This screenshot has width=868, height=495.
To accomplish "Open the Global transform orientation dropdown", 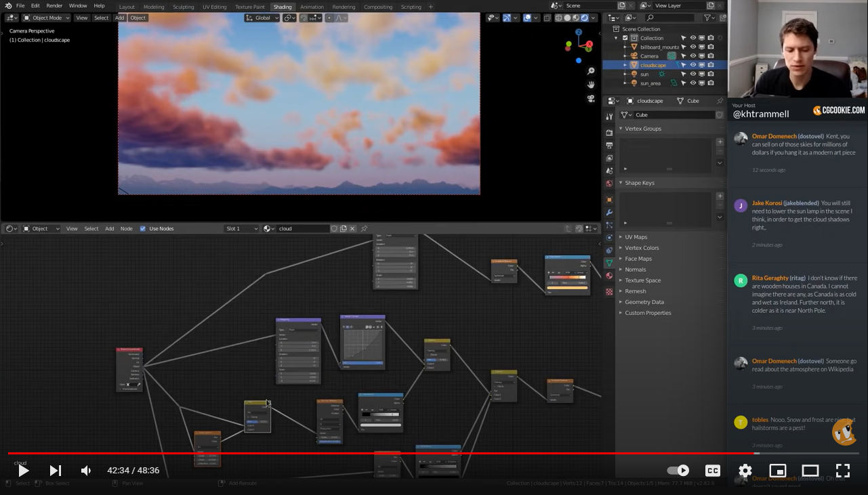I will (262, 18).
